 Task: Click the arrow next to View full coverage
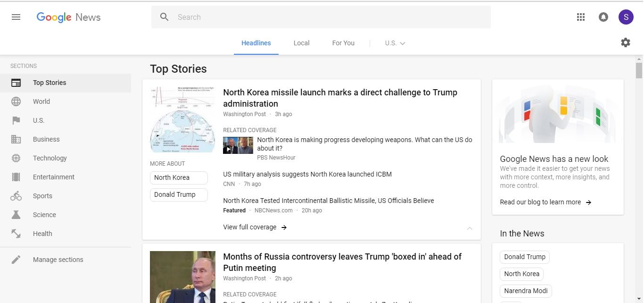(x=284, y=227)
